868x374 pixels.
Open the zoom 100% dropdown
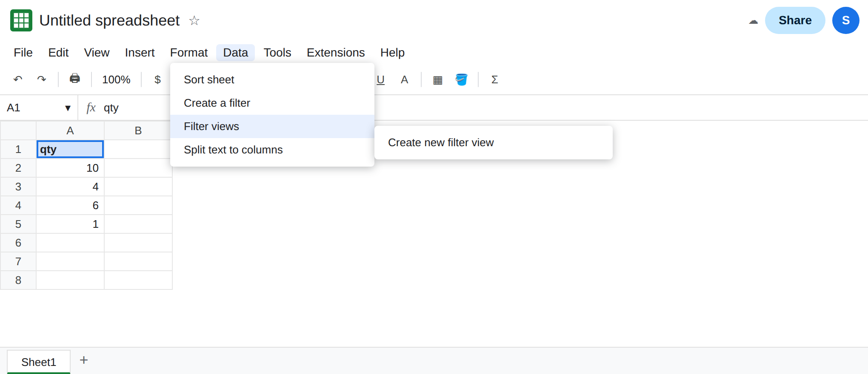pos(116,79)
